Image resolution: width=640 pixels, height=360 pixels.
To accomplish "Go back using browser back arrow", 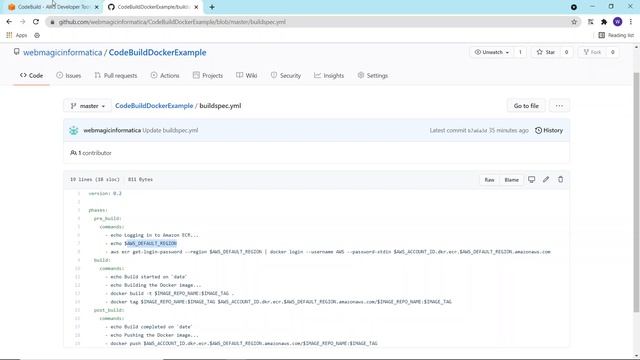I will 9,22.
